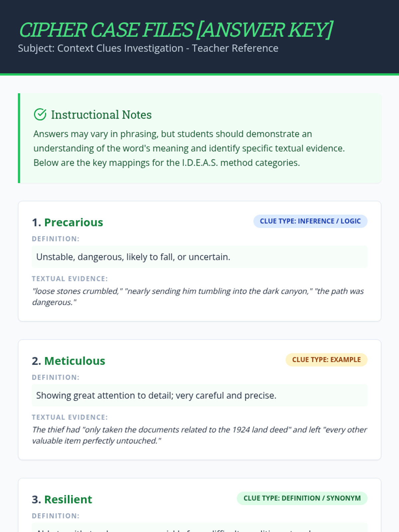Image resolution: width=399 pixels, height=532 pixels.
Task: Click Textual Evidence label under Precarious
Action: point(70,279)
